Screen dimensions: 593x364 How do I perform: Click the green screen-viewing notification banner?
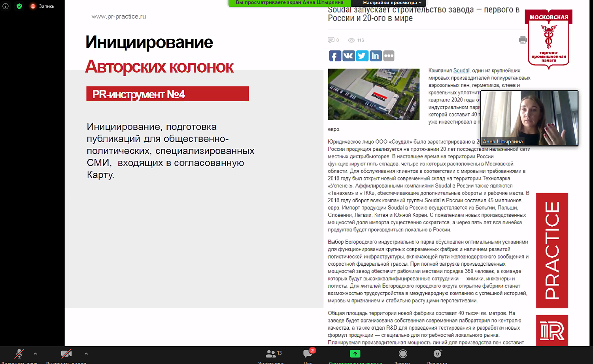(289, 3)
